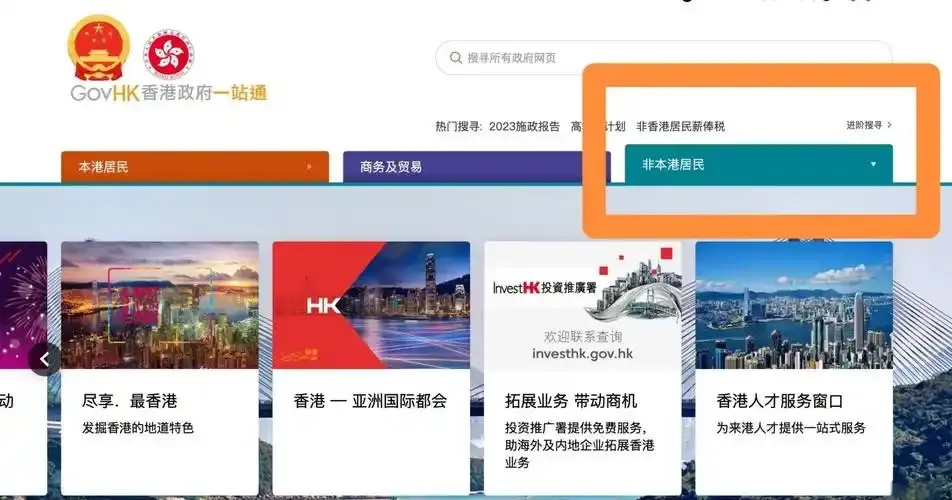Search hot topic 2023施政报告
Screen dimensions: 952x500
click(x=524, y=126)
